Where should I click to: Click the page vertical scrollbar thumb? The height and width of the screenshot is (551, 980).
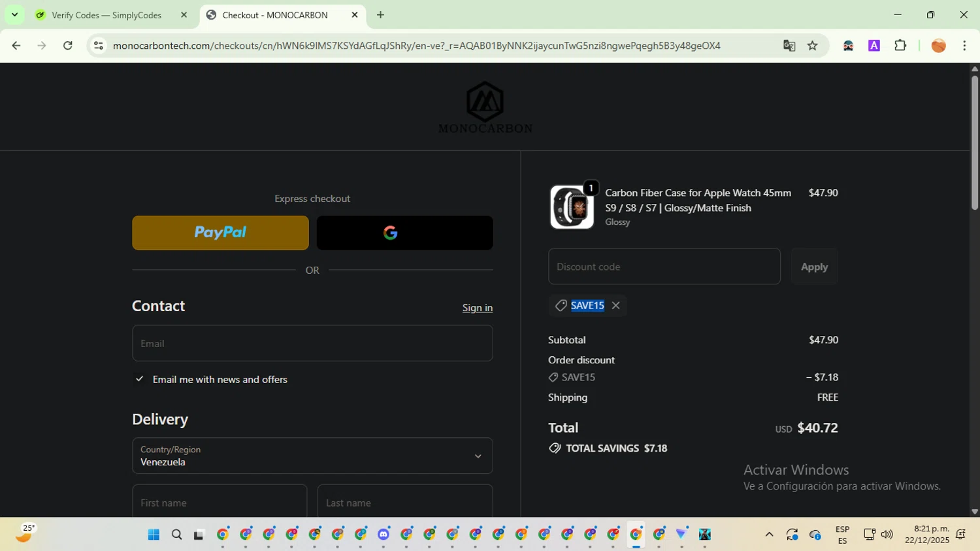(x=974, y=142)
